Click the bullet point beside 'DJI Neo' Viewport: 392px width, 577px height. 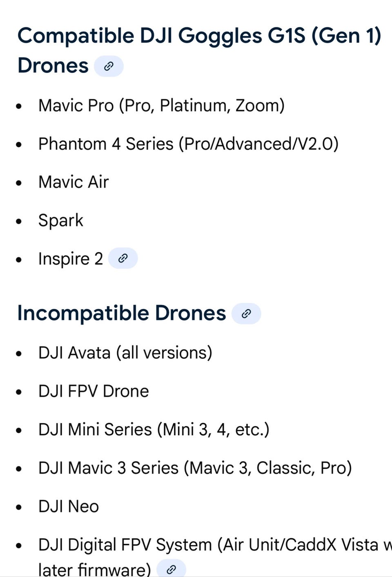point(18,507)
